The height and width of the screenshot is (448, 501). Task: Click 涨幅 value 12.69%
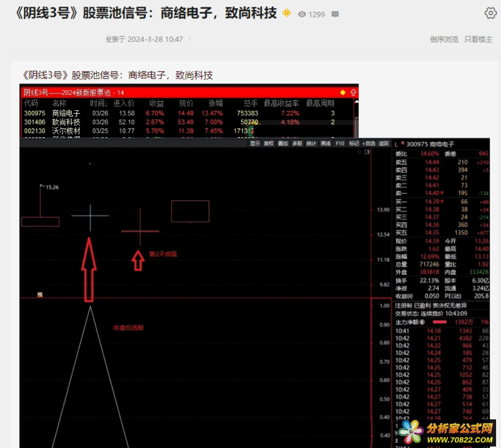pos(429,256)
